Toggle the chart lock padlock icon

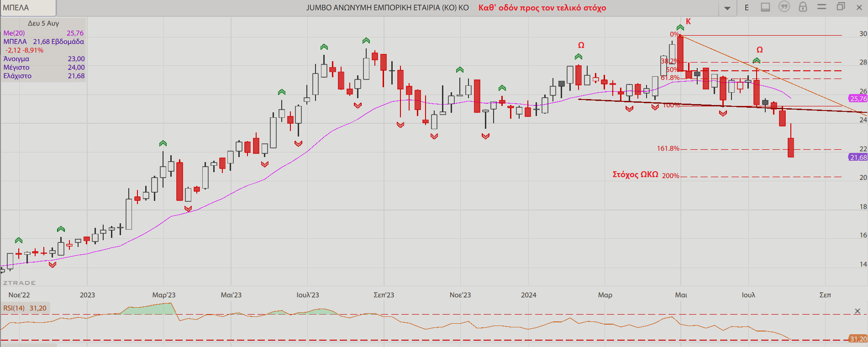tap(803, 7)
